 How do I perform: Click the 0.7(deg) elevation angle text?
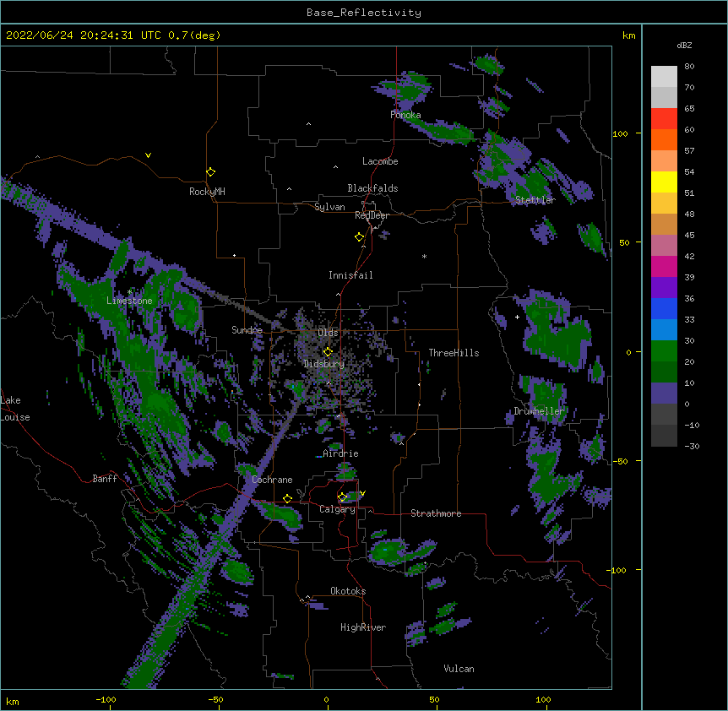194,35
